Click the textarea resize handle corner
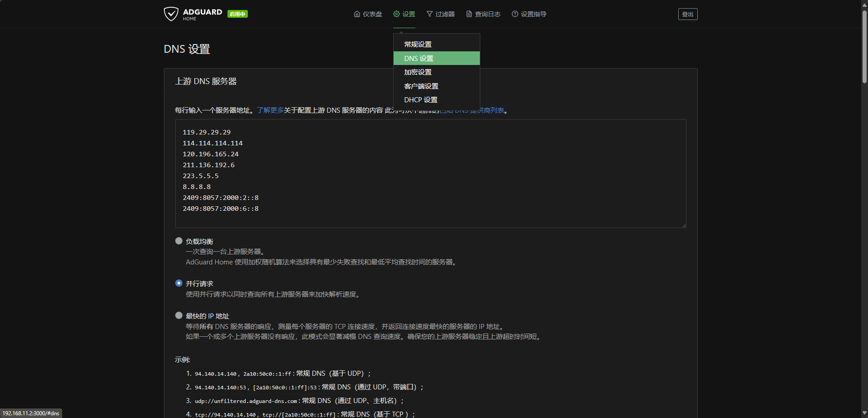The width and height of the screenshot is (868, 418). (x=684, y=225)
